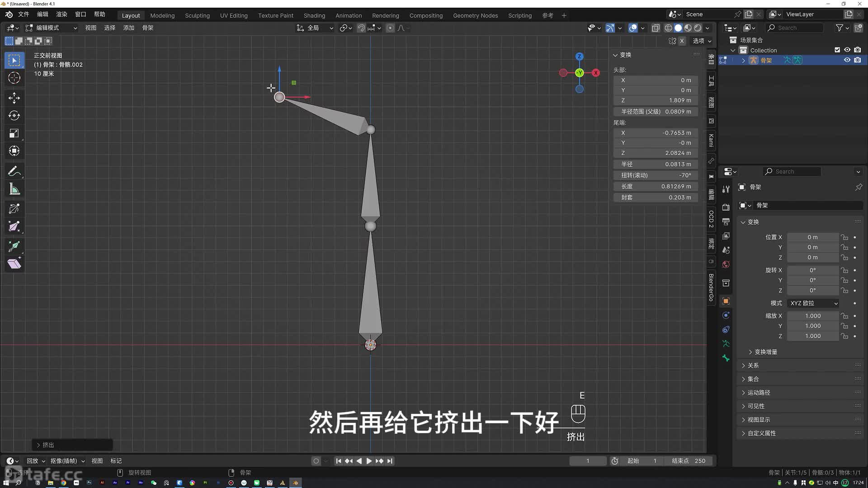Switch to the Sculpting workspace tab
The height and width of the screenshot is (488, 868).
197,15
